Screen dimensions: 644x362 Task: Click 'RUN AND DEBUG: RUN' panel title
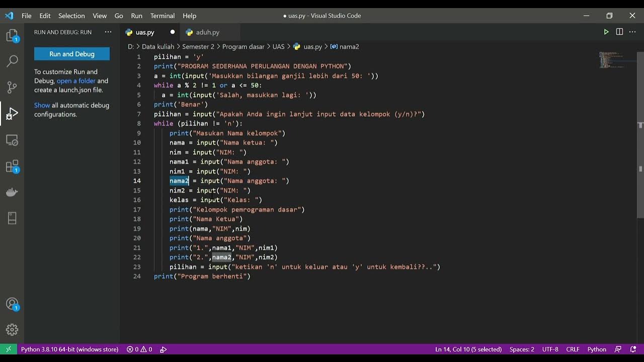tap(63, 32)
